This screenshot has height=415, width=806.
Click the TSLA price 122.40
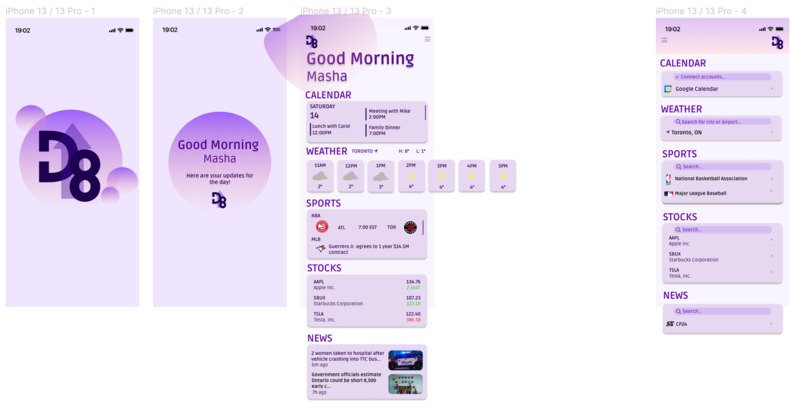click(413, 314)
